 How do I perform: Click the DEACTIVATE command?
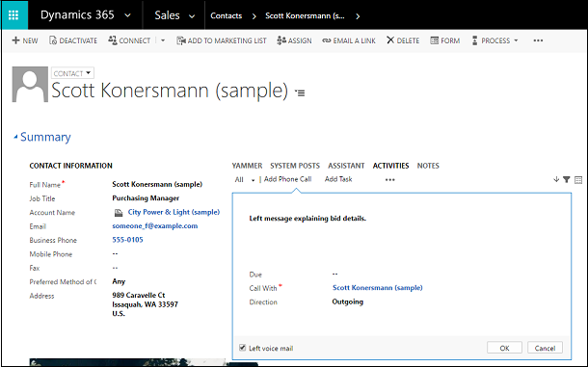73,40
